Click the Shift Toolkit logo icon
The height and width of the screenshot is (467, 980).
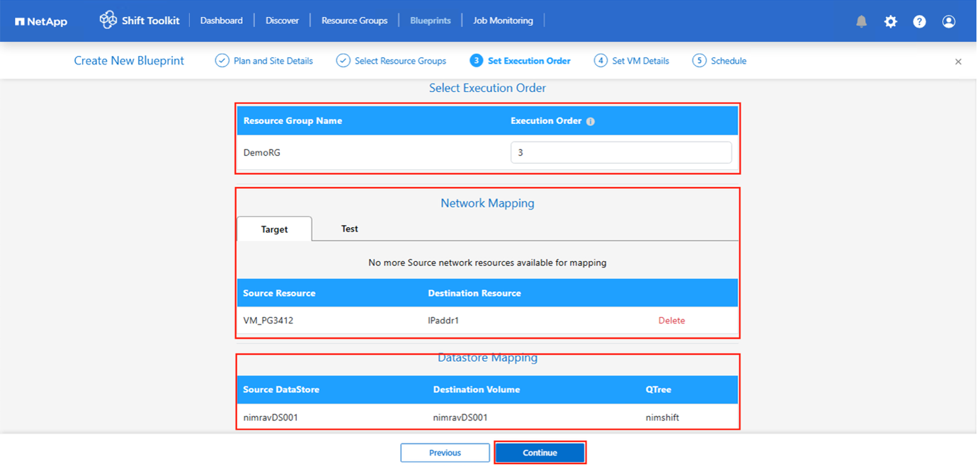[x=108, y=21]
